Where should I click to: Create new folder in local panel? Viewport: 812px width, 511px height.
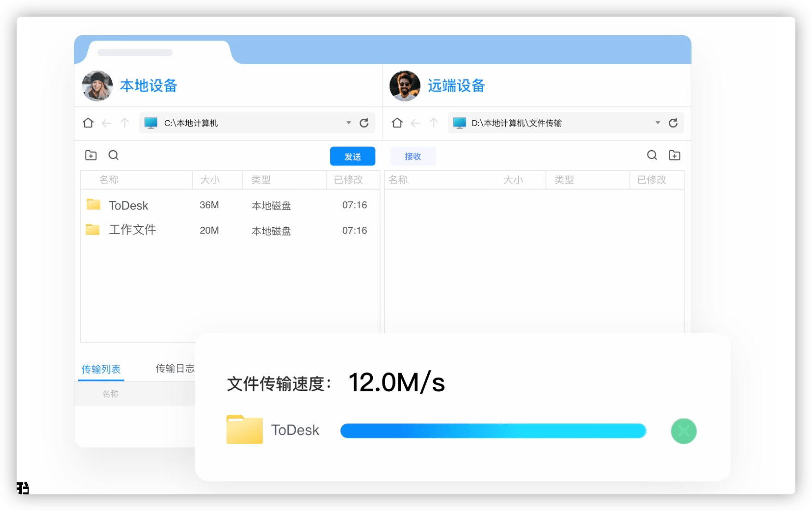(91, 155)
